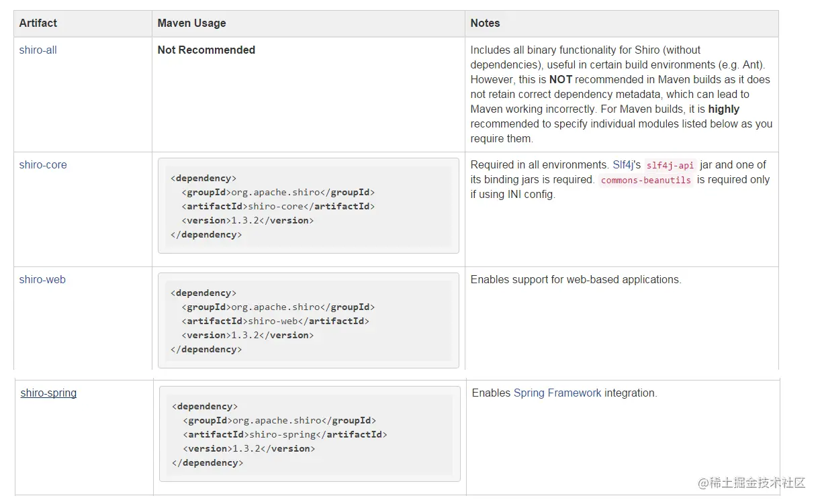820x504 pixels.
Task: Click the shiro-spring artifactId code line
Action: (x=285, y=434)
